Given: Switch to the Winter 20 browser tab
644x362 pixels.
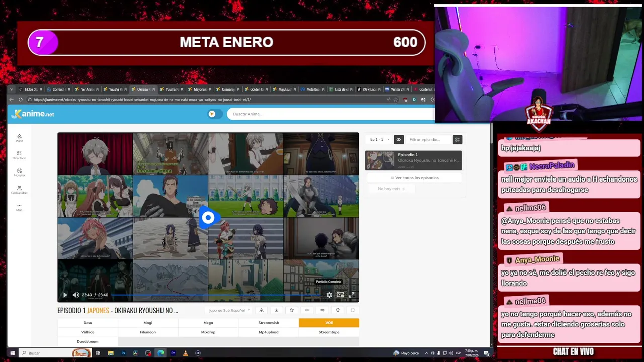Looking at the screenshot, I should point(397,89).
